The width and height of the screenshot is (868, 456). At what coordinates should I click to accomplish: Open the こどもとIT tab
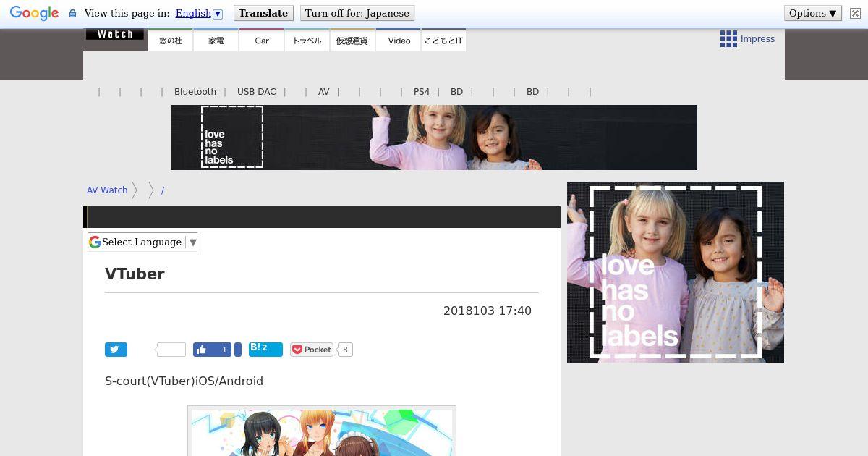(x=443, y=41)
